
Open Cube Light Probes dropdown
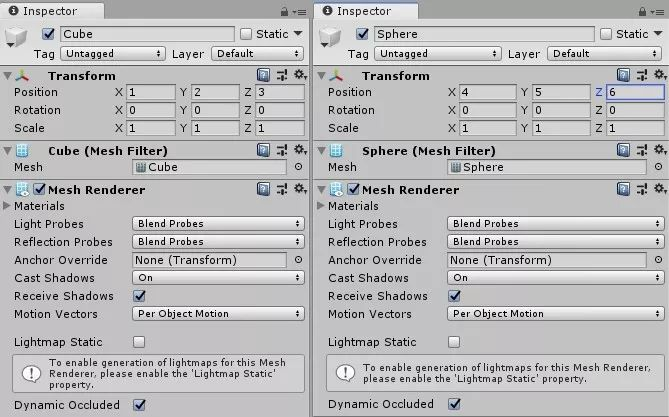(x=218, y=224)
